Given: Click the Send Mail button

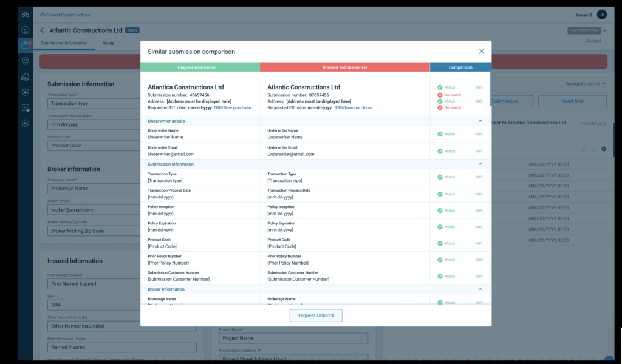Looking at the screenshot, I should pyautogui.click(x=572, y=101).
